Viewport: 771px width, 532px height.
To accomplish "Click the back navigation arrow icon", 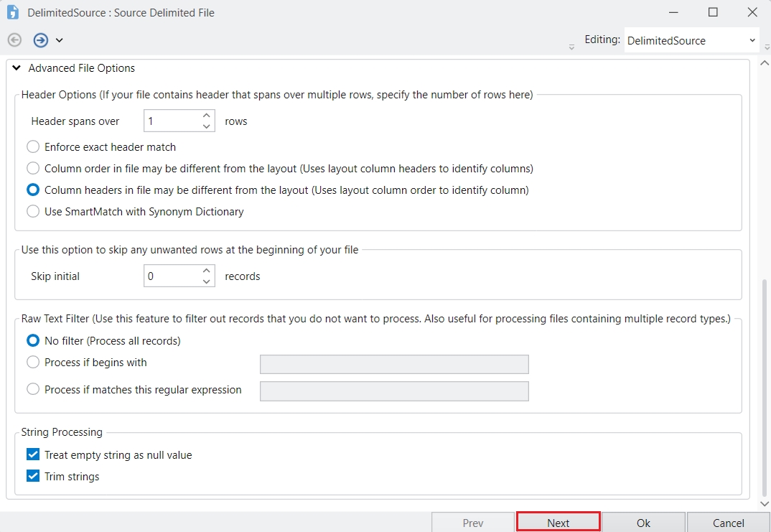I will 14,40.
